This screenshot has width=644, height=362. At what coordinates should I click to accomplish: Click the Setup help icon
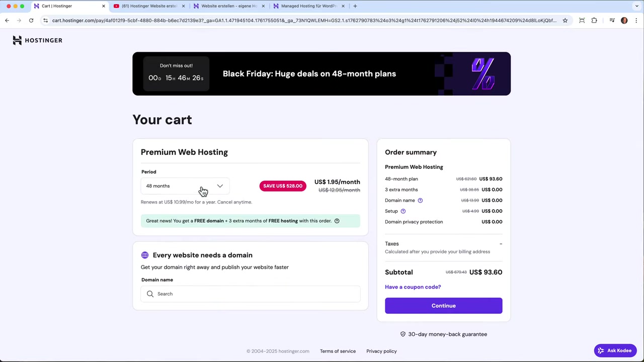[x=403, y=211]
